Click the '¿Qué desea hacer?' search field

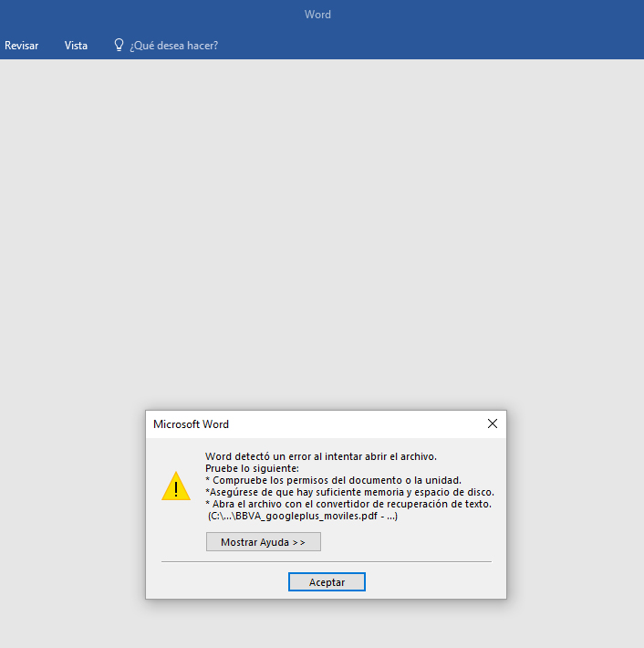pyautogui.click(x=174, y=46)
